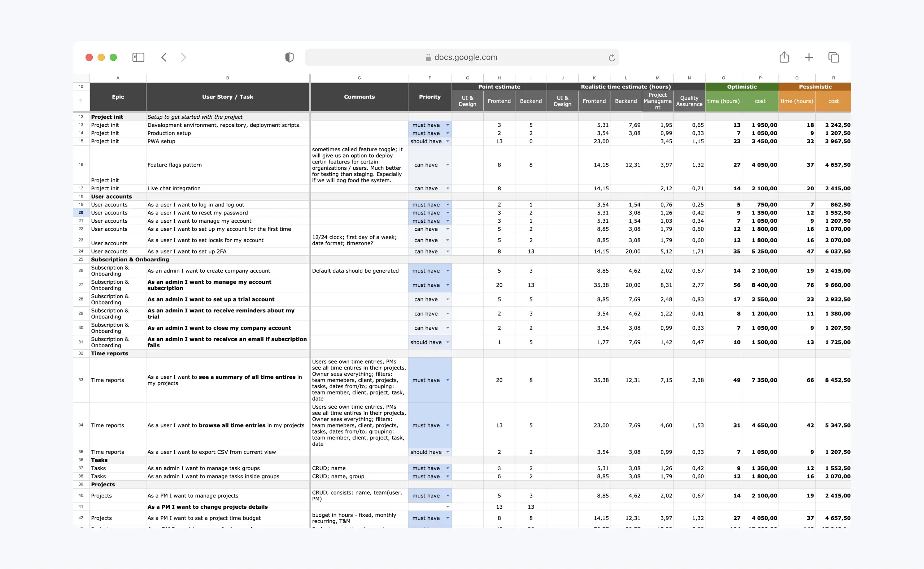Open priority dropdown for create company account row
This screenshot has width=924, height=569.
click(x=448, y=270)
